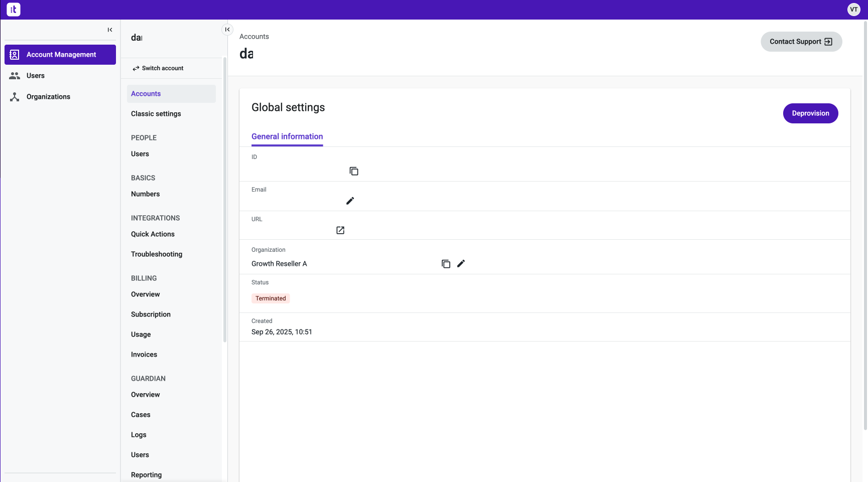Select Accounts in the settings panel
This screenshot has width=868, height=482.
(x=171, y=94)
